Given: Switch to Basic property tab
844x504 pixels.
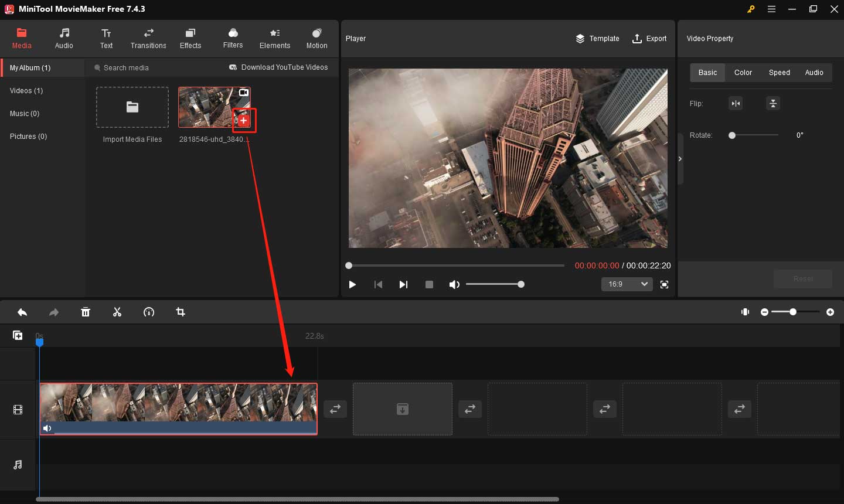Looking at the screenshot, I should click(707, 73).
